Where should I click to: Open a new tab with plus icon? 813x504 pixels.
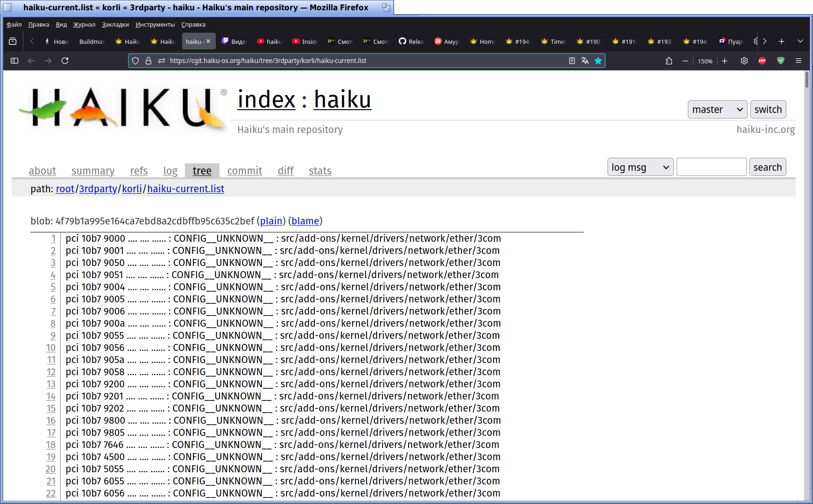tap(781, 42)
